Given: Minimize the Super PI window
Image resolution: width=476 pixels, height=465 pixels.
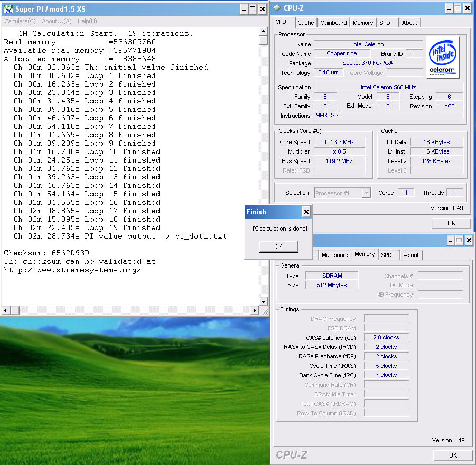Looking at the screenshot, I should pos(244,9).
